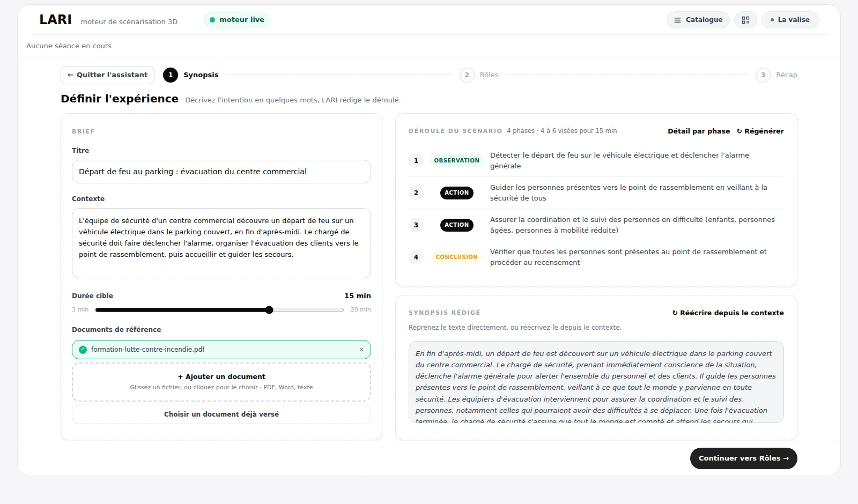Click in the Contexte text area
The width and height of the screenshot is (858, 504).
(221, 243)
